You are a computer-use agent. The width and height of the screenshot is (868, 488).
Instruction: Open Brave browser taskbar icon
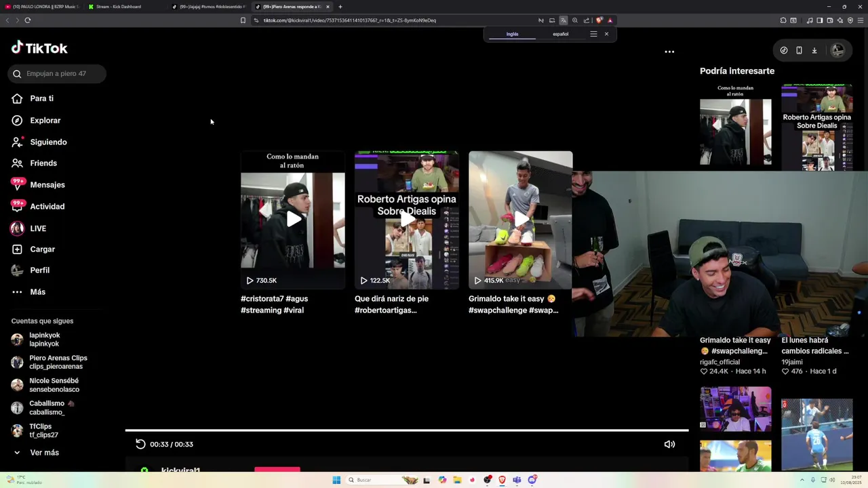click(502, 480)
